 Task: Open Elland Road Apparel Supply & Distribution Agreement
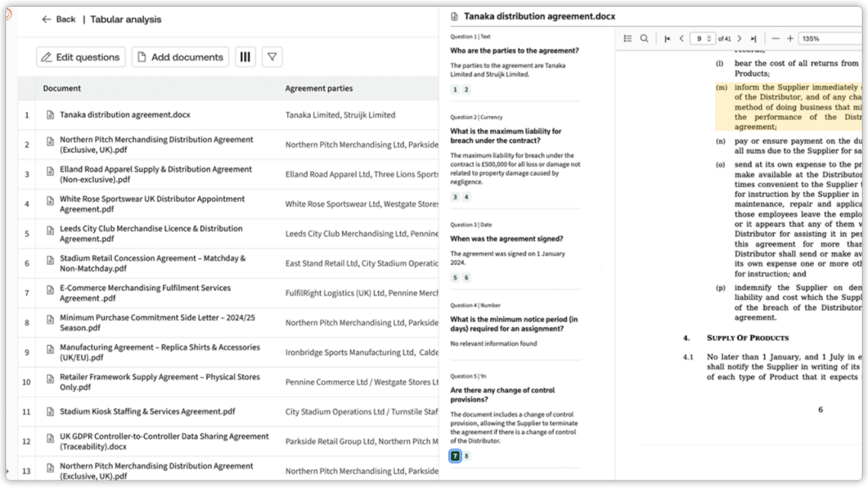[x=156, y=174]
